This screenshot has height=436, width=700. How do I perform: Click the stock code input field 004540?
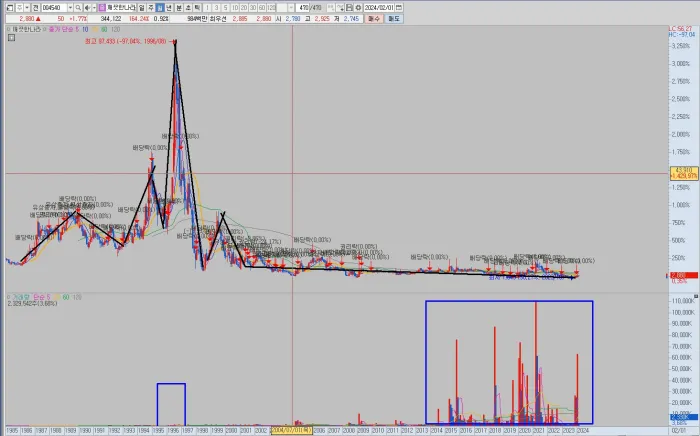pyautogui.click(x=54, y=8)
